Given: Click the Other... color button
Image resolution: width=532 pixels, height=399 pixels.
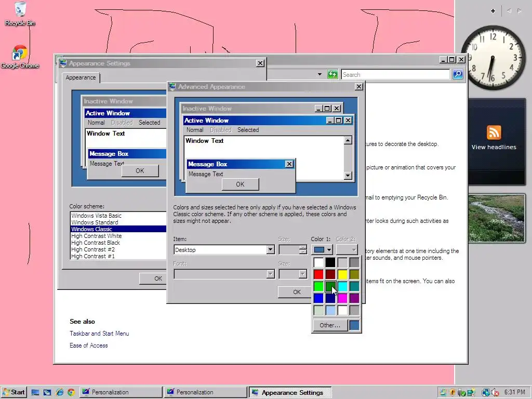Looking at the screenshot, I should (330, 325).
